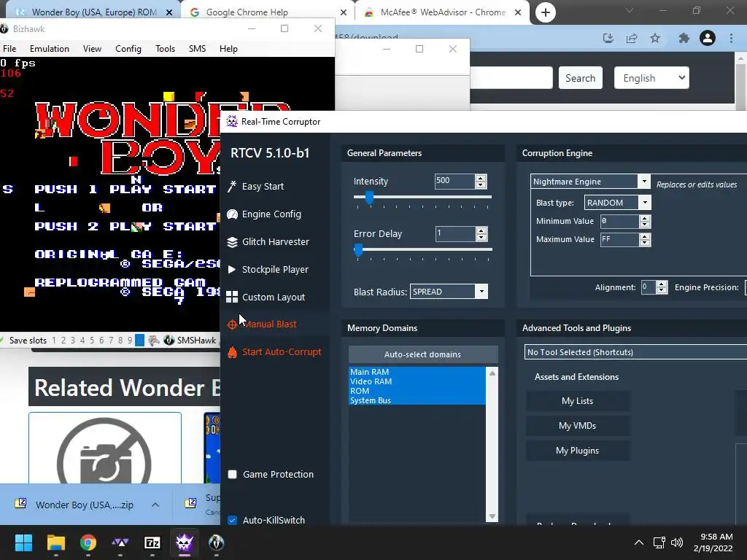Image resolution: width=747 pixels, height=560 pixels.
Task: Open Bizhawk Emulation menu
Action: [x=50, y=49]
